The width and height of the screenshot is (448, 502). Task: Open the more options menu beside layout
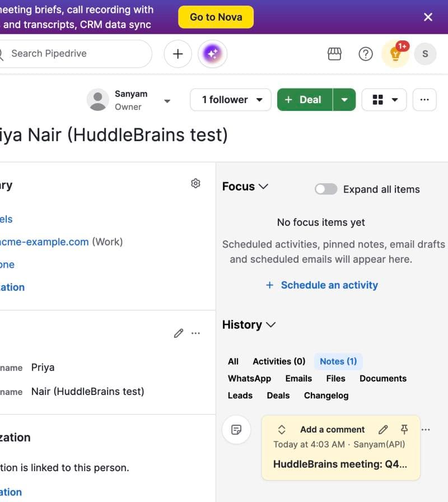coord(424,100)
